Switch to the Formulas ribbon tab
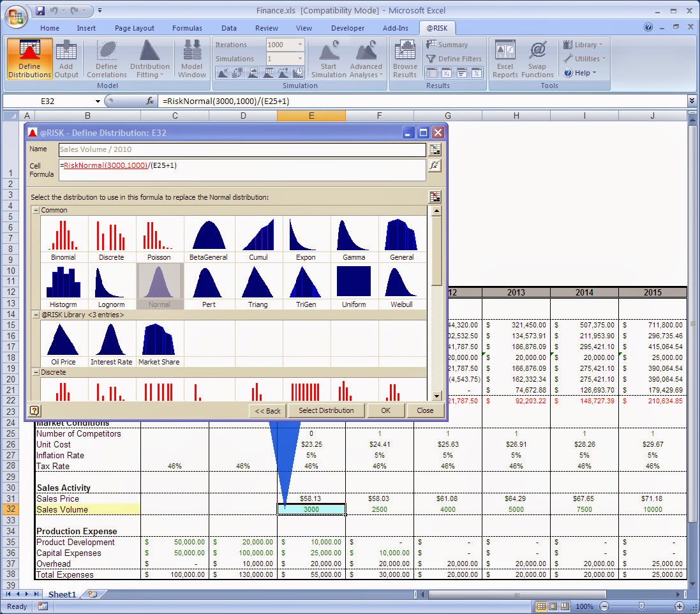700x614 pixels. (187, 27)
